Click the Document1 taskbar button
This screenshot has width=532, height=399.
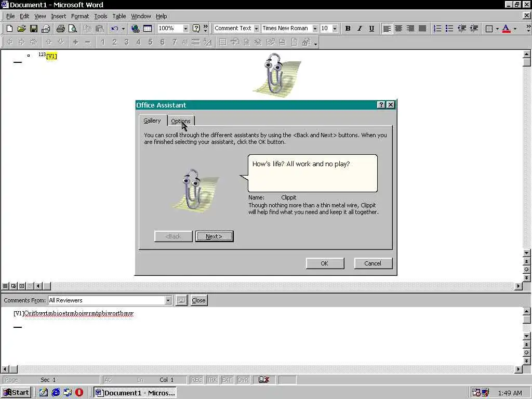click(135, 393)
